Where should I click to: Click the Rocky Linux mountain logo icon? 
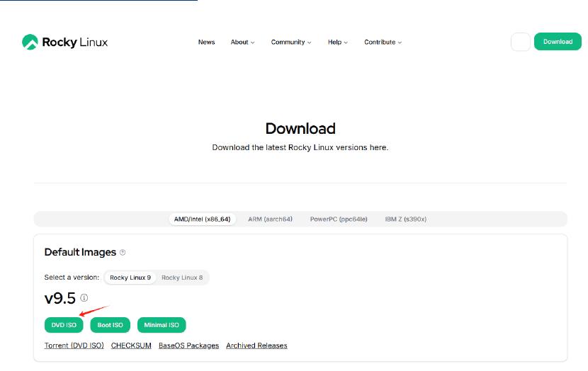coord(30,42)
